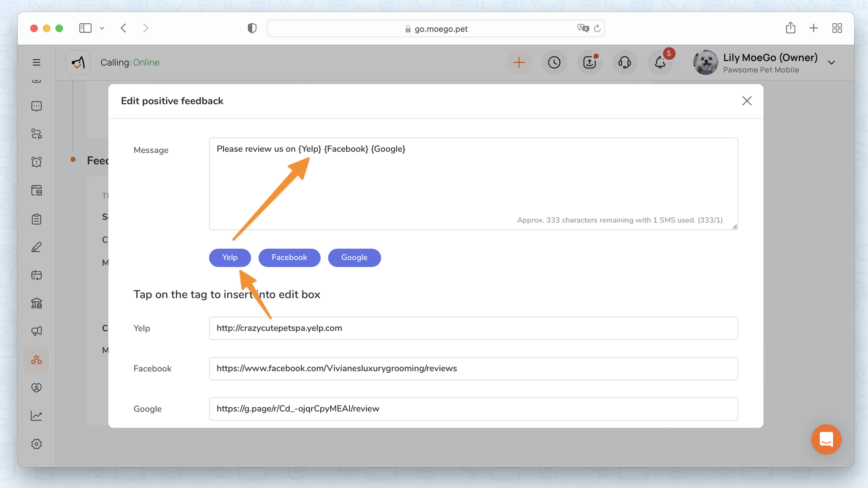Go back in Safari history
The height and width of the screenshot is (488, 868).
coord(124,28)
